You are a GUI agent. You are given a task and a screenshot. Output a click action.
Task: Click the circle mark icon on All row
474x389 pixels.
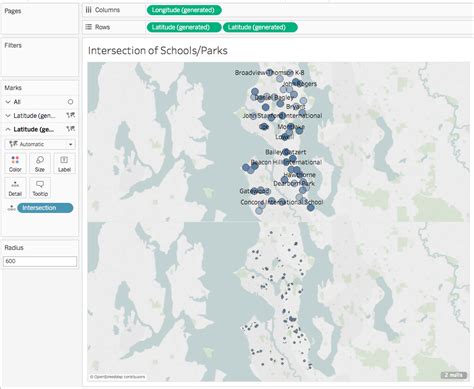point(70,102)
